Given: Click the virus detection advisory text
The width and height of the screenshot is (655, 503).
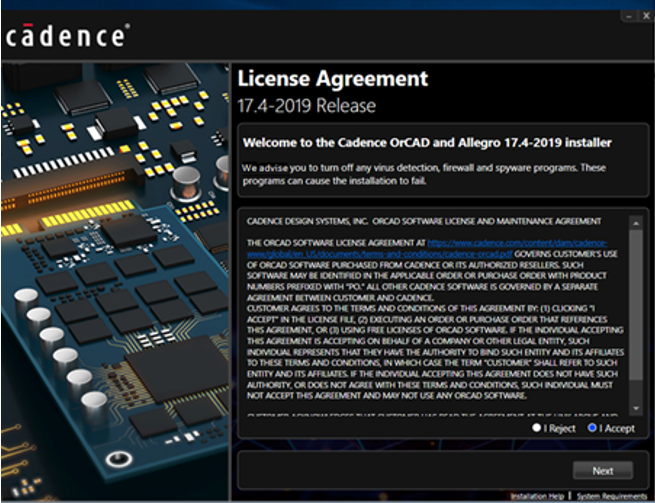Looking at the screenshot, I should 424,174.
